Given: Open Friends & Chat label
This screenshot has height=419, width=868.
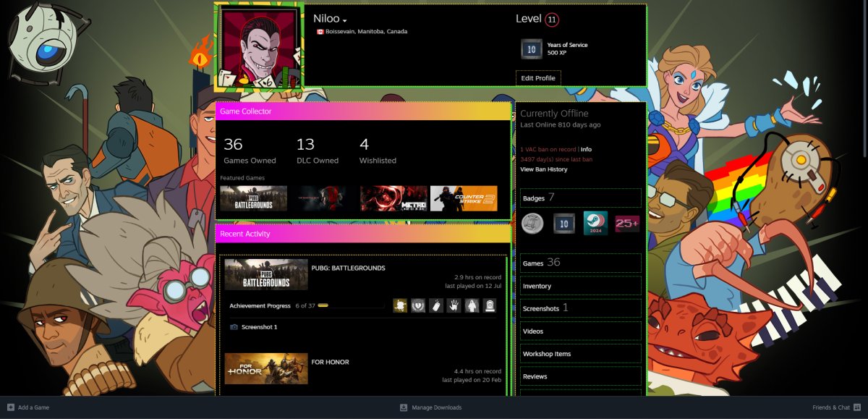Looking at the screenshot, I should pyautogui.click(x=831, y=407).
